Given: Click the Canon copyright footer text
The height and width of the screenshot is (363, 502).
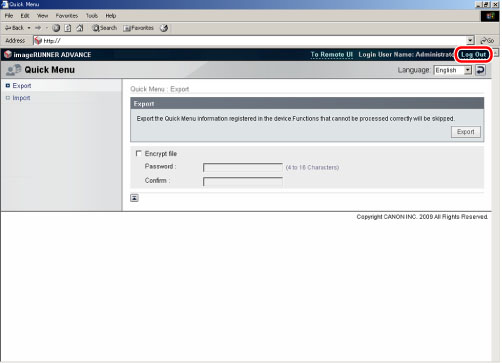Looking at the screenshot, I should [x=422, y=217].
